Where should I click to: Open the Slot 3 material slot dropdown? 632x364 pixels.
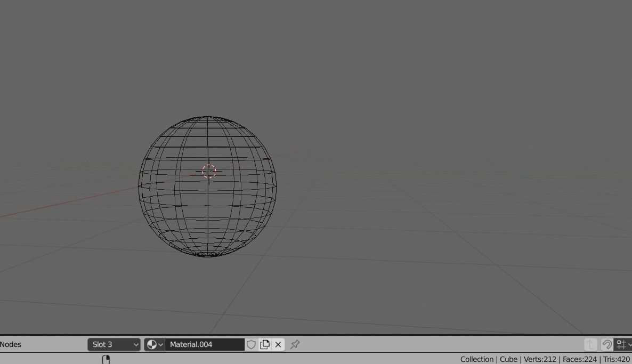point(114,344)
